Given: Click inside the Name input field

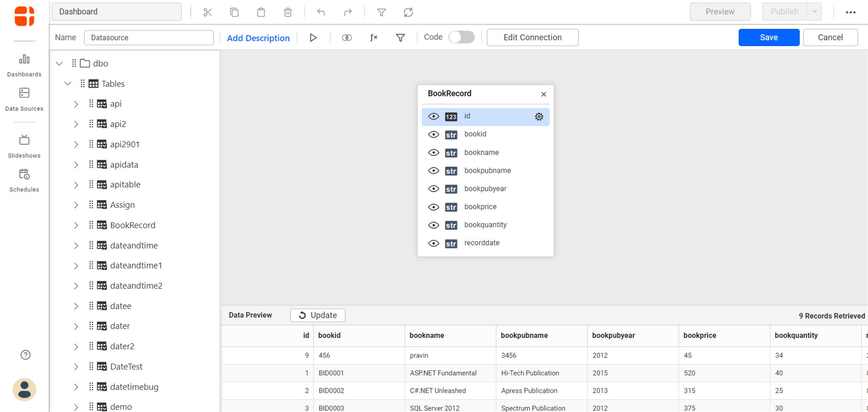Looking at the screenshot, I should pos(148,37).
